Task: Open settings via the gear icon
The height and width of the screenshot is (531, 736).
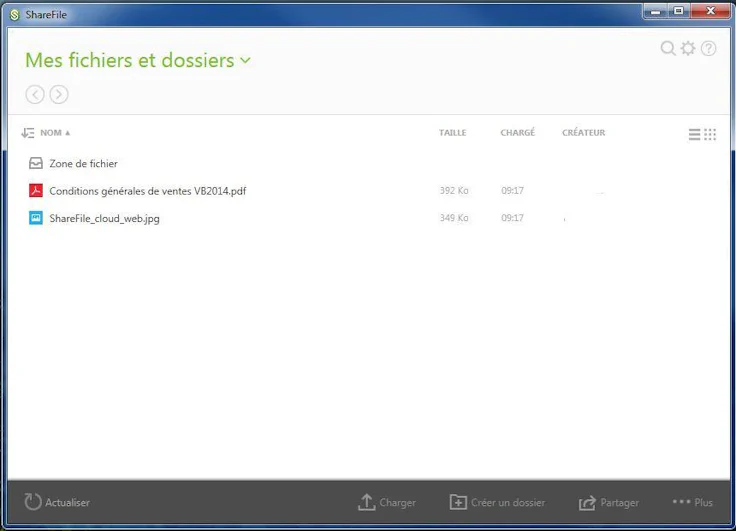Action: (688, 48)
